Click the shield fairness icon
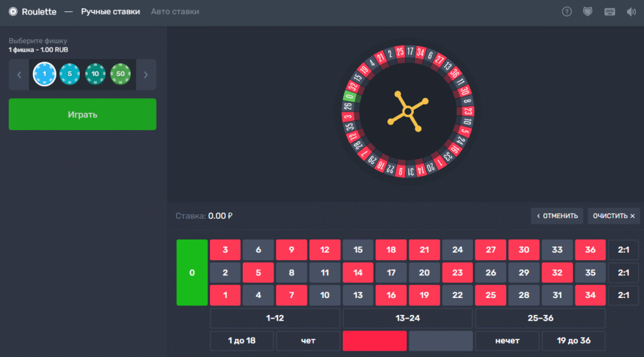 (x=587, y=12)
